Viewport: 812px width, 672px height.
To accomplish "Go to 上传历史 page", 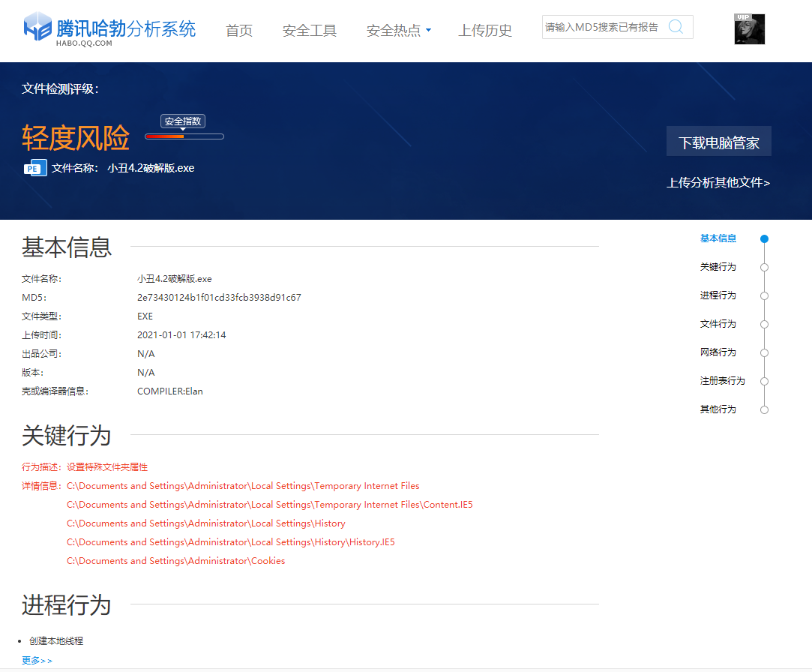I will pyautogui.click(x=485, y=31).
